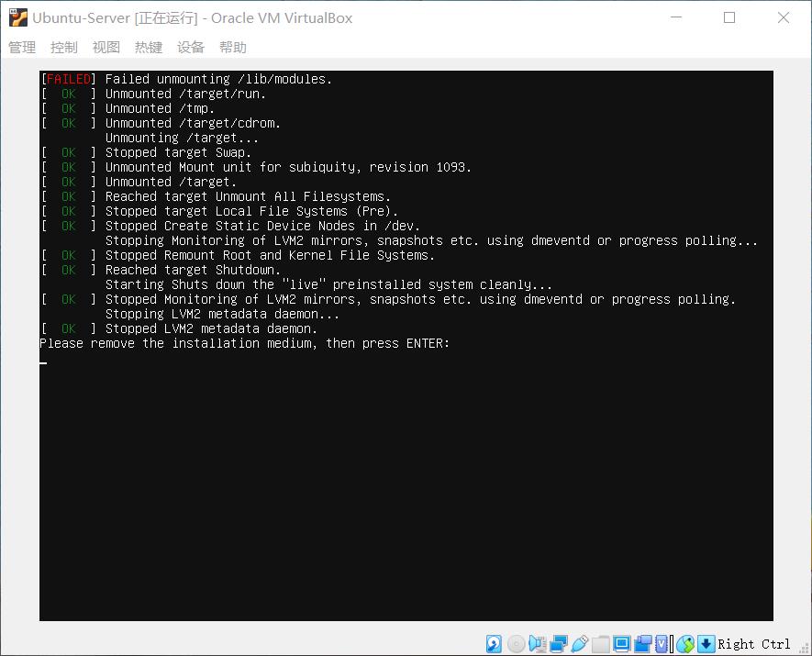Toggle the keyboard capture indicator
Viewport: 812px width, 656px height.
pos(705,644)
